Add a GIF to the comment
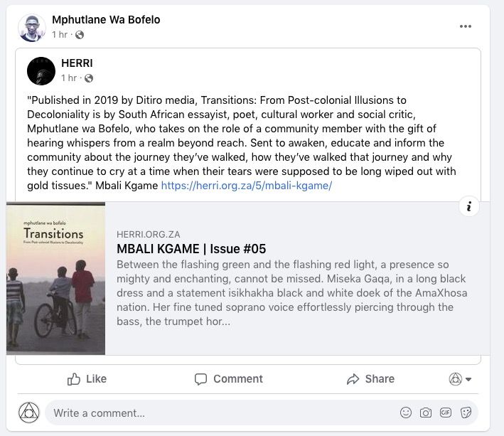This screenshot has width=504, height=436. point(446,413)
